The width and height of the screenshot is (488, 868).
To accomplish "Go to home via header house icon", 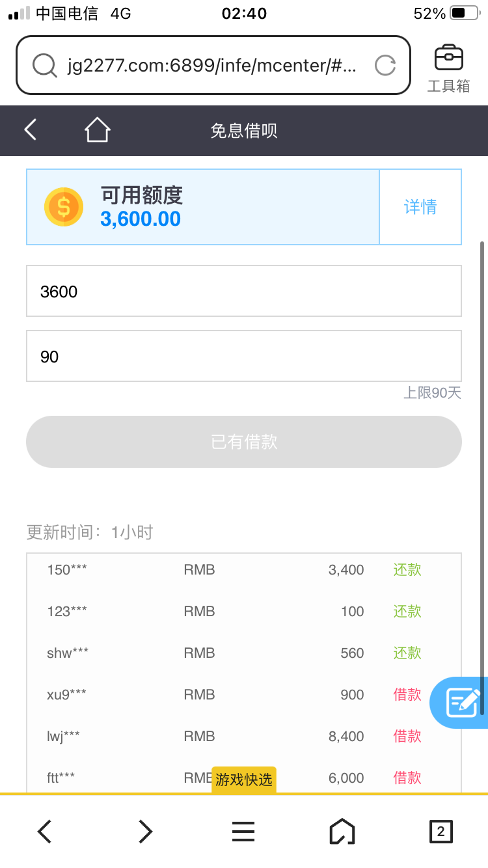I will 97,130.
